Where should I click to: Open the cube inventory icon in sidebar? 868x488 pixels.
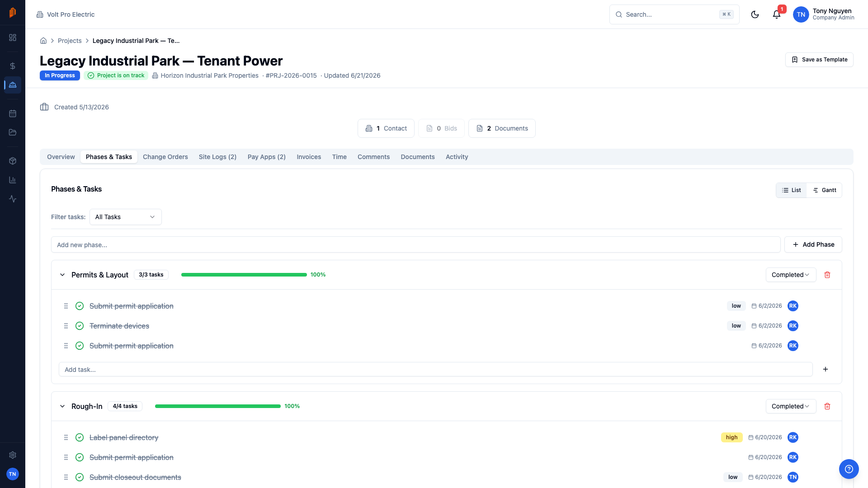tap(13, 161)
